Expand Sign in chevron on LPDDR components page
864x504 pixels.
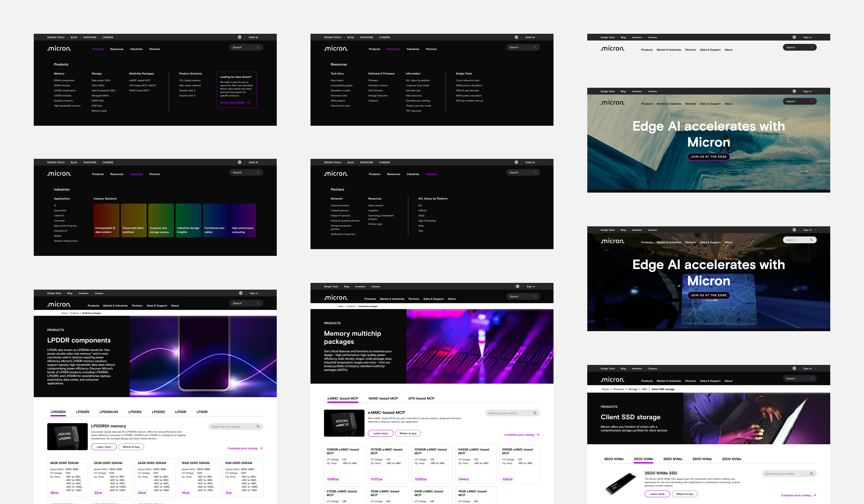pos(262,293)
